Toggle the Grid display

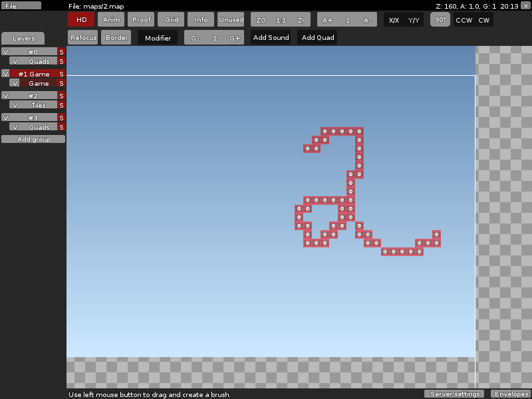coord(172,20)
